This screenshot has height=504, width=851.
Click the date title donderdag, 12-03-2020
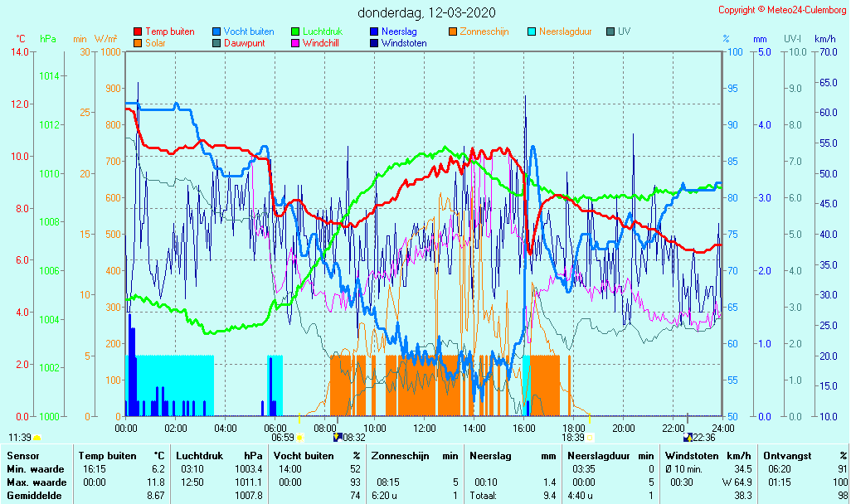click(x=426, y=12)
